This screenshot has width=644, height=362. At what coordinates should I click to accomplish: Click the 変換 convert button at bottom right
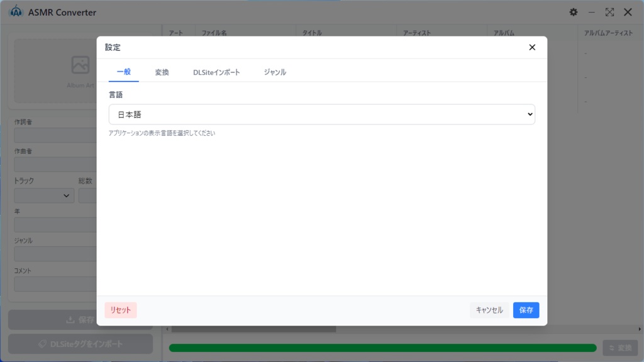620,348
